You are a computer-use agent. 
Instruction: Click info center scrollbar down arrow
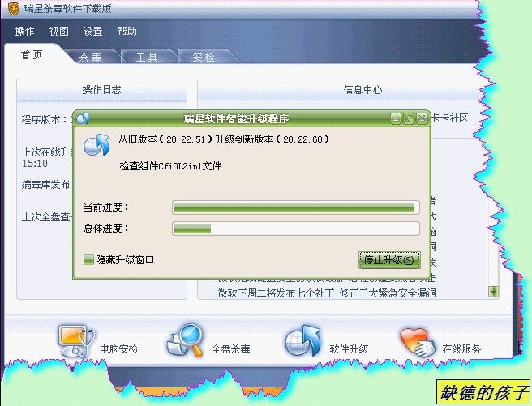[x=493, y=292]
